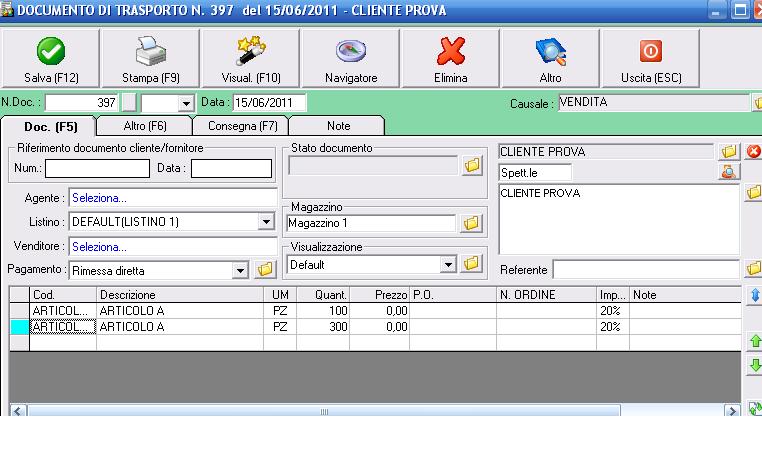Click the N. ORDINE column header

pos(546,295)
